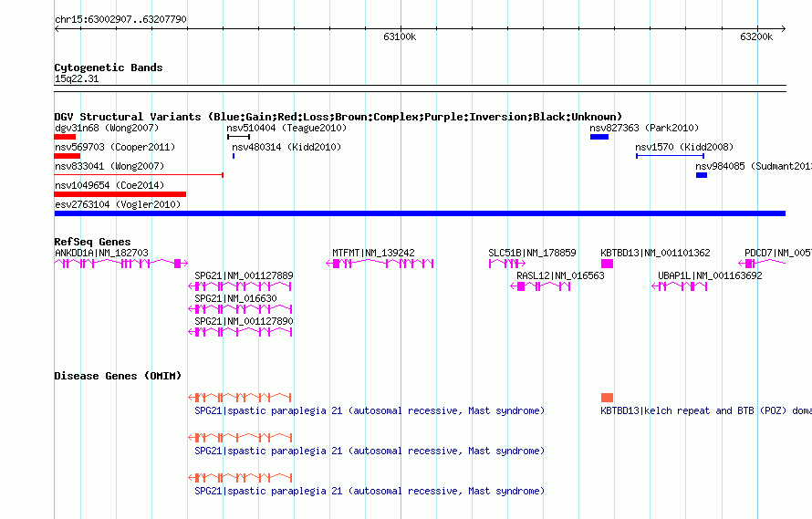Image resolution: width=812 pixels, height=519 pixels.
Task: Click the 63100k ruler position label
Action: pyautogui.click(x=400, y=36)
